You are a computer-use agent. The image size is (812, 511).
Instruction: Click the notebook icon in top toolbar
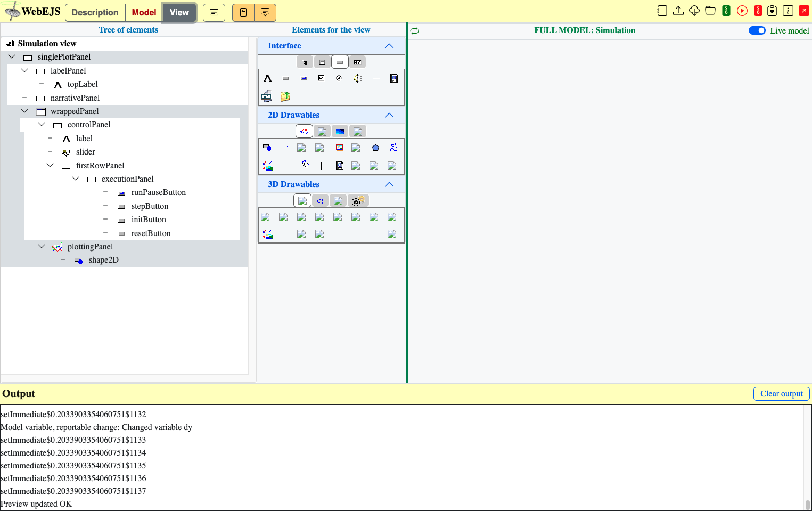point(662,11)
